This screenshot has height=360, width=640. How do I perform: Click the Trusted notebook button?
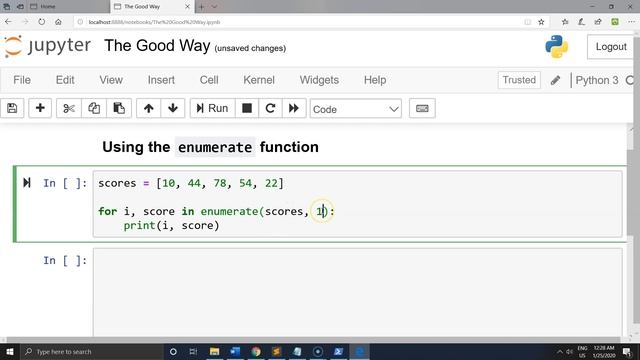tap(519, 80)
